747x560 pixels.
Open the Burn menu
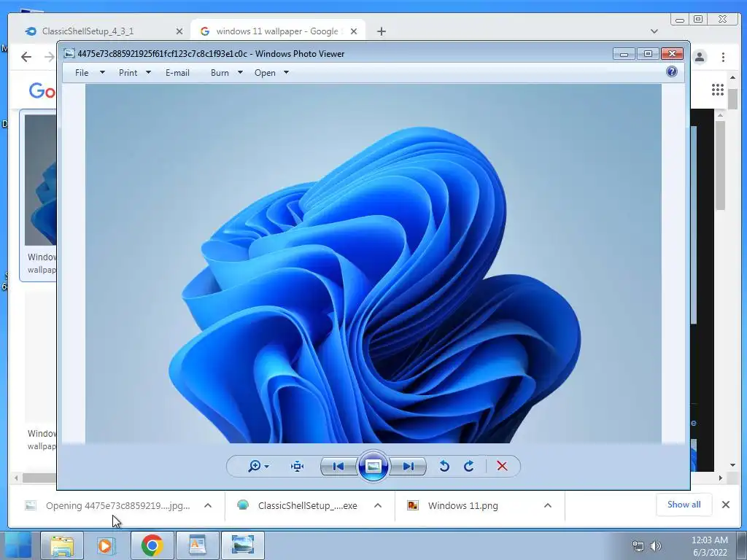220,73
